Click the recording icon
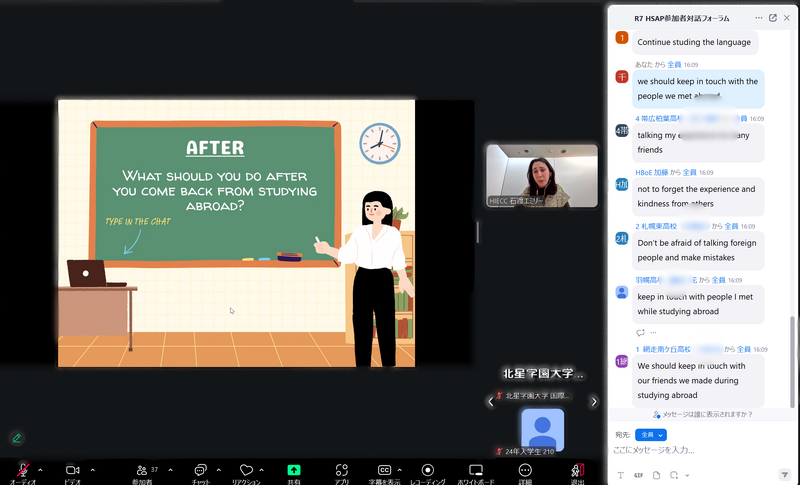The width and height of the screenshot is (800, 485). (x=428, y=470)
